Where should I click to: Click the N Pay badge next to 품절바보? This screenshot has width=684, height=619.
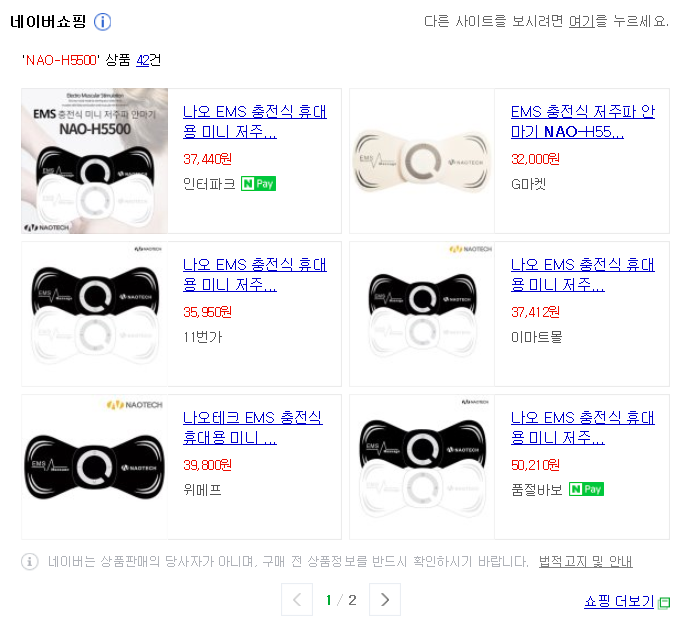[x=586, y=489]
